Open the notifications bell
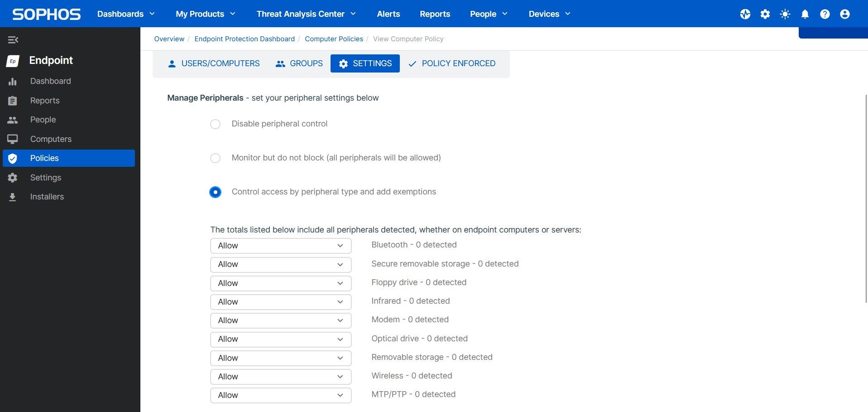Viewport: 868px width, 412px height. pyautogui.click(x=805, y=14)
